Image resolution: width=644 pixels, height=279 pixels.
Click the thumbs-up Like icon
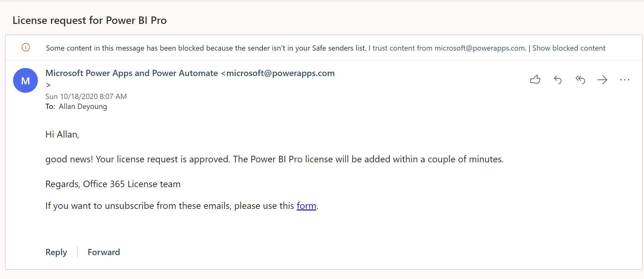point(535,80)
